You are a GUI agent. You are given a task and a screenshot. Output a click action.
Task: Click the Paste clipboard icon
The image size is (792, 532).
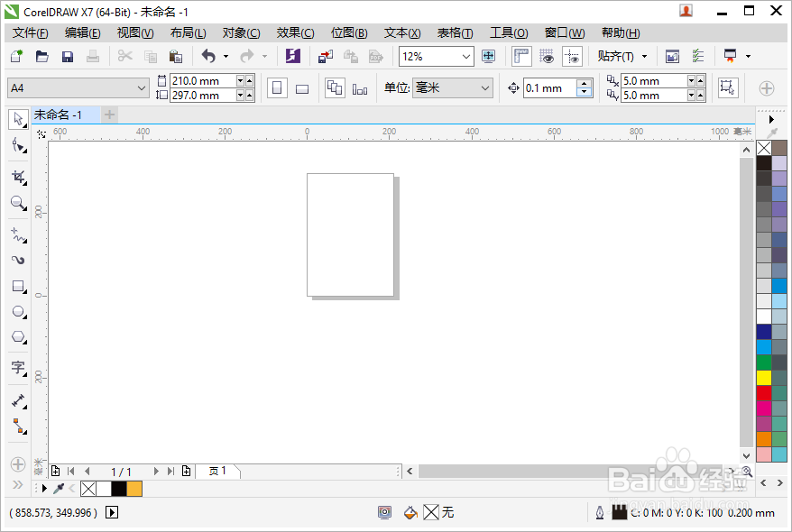coord(175,56)
